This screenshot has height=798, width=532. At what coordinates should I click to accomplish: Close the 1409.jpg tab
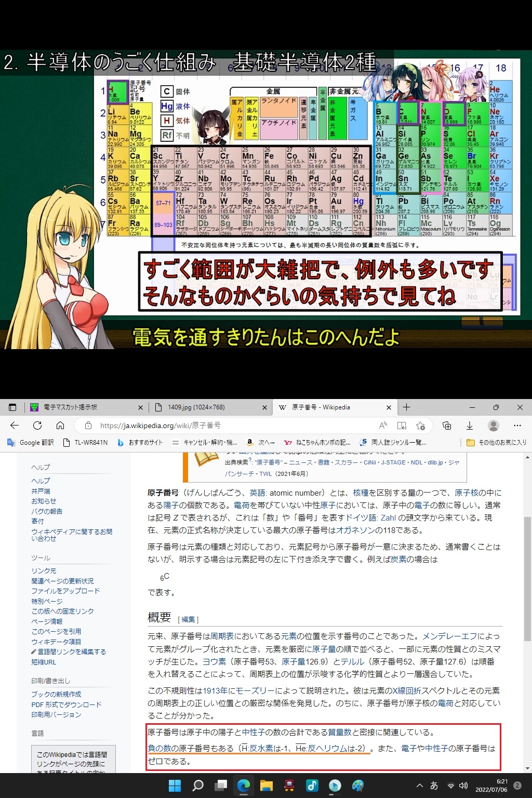click(x=264, y=407)
